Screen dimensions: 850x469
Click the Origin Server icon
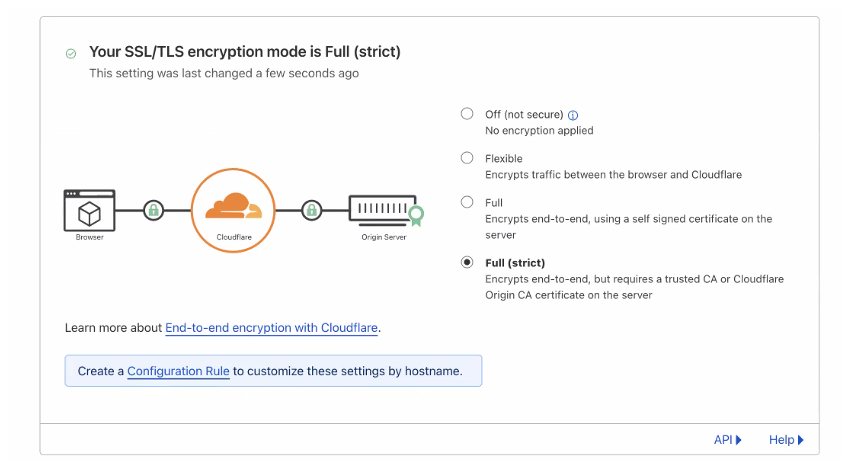pos(381,208)
